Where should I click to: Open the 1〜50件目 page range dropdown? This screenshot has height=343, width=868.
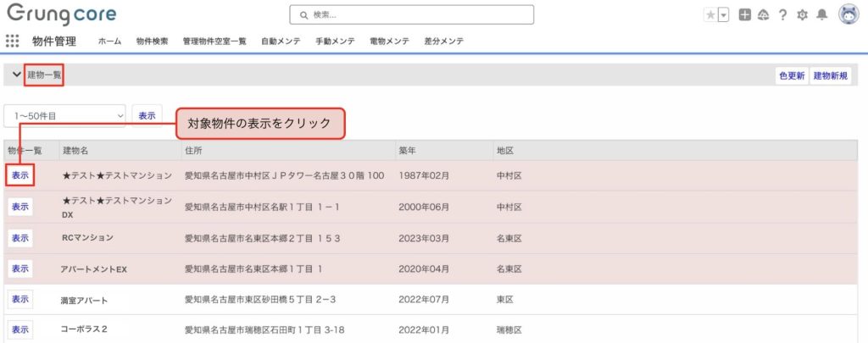tap(65, 115)
